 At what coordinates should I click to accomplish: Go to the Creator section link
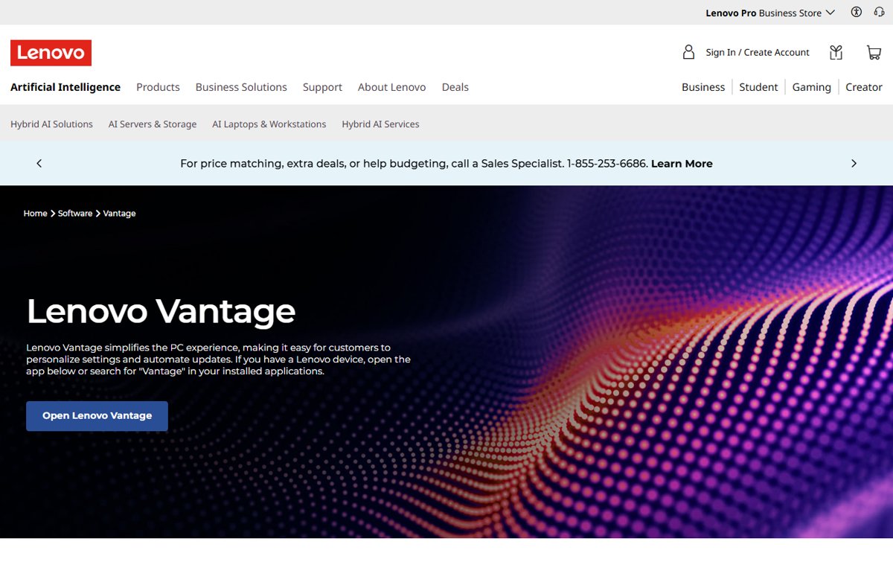[864, 87]
